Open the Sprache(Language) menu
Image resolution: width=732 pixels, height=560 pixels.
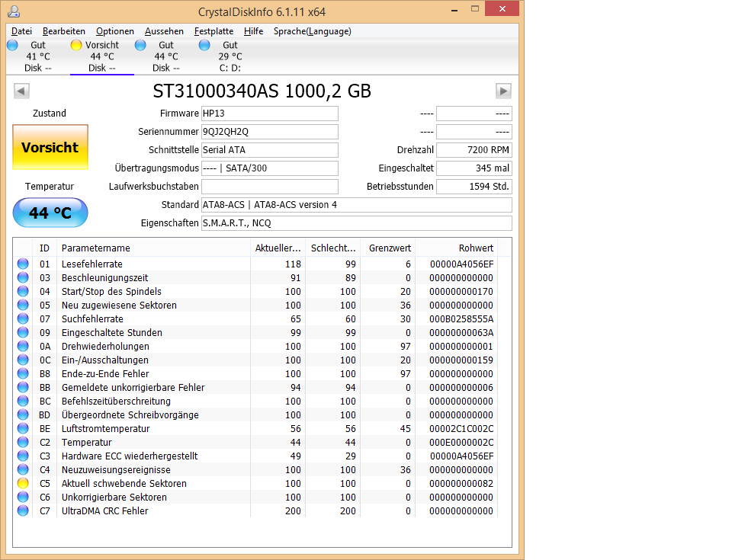tap(313, 31)
